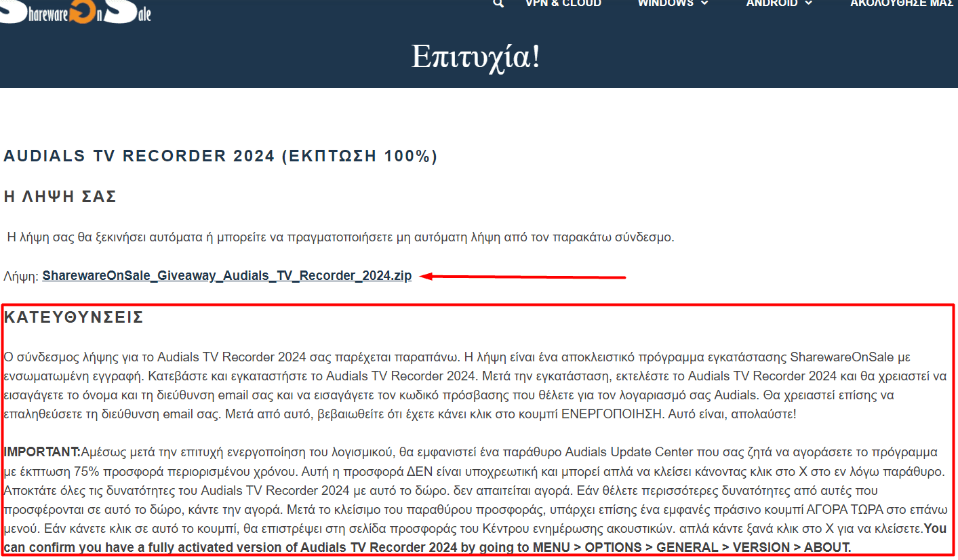The width and height of the screenshot is (958, 560).
Task: Click the SharewareOnSale logo
Action: coord(75,12)
